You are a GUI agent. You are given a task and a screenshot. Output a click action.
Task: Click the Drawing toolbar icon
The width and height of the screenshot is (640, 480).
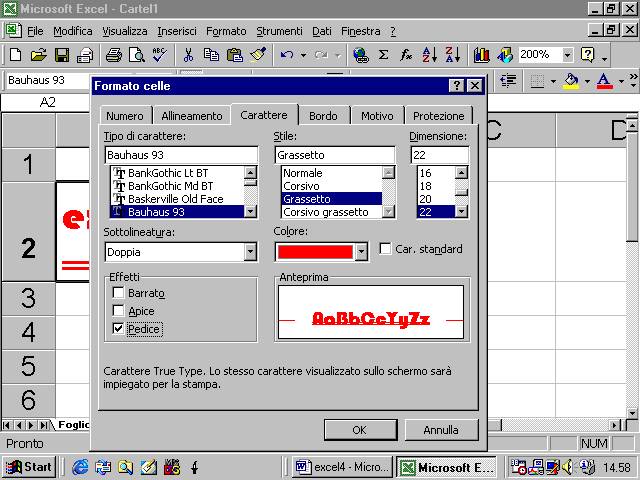tap(505, 54)
